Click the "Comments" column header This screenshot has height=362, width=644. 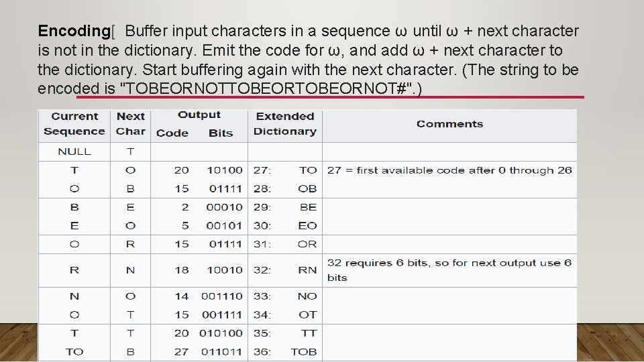point(449,124)
